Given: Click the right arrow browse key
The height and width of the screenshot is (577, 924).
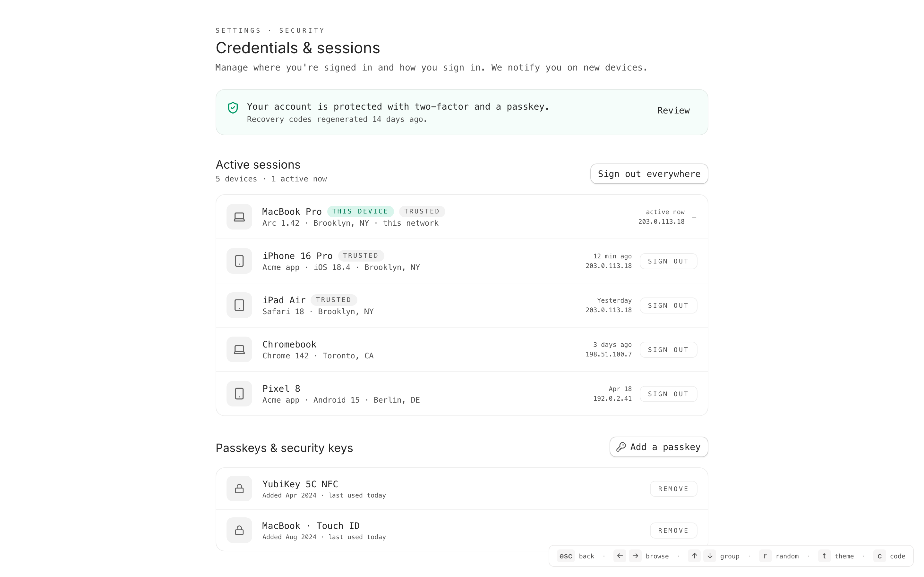Looking at the screenshot, I should (635, 556).
